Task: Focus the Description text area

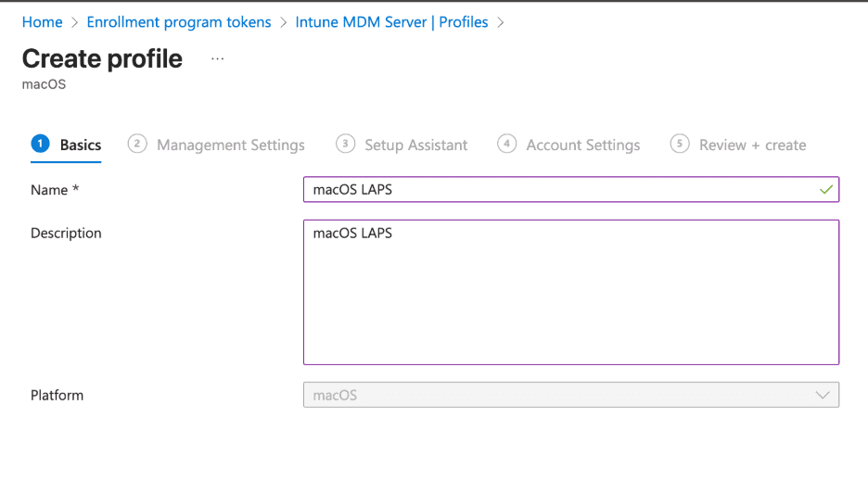Action: (570, 292)
